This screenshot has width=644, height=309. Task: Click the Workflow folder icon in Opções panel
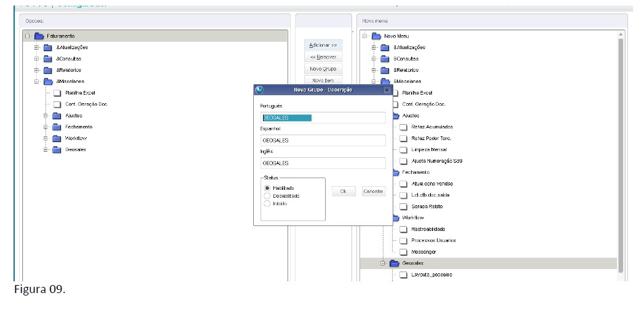pyautogui.click(x=57, y=138)
